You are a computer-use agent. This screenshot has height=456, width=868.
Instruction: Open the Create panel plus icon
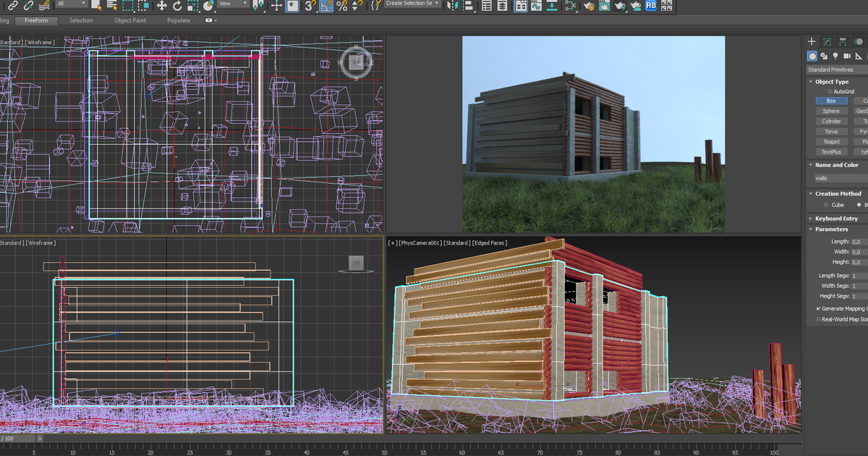coord(812,42)
